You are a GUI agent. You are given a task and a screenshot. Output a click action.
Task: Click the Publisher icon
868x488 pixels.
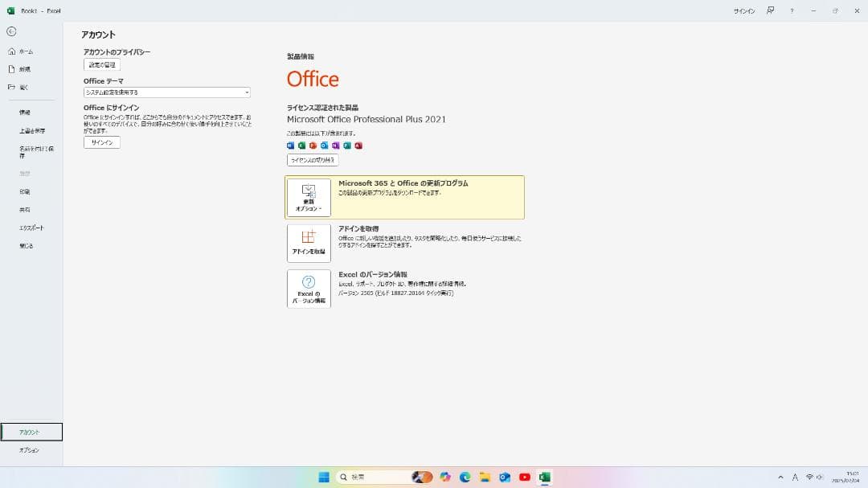(x=346, y=146)
